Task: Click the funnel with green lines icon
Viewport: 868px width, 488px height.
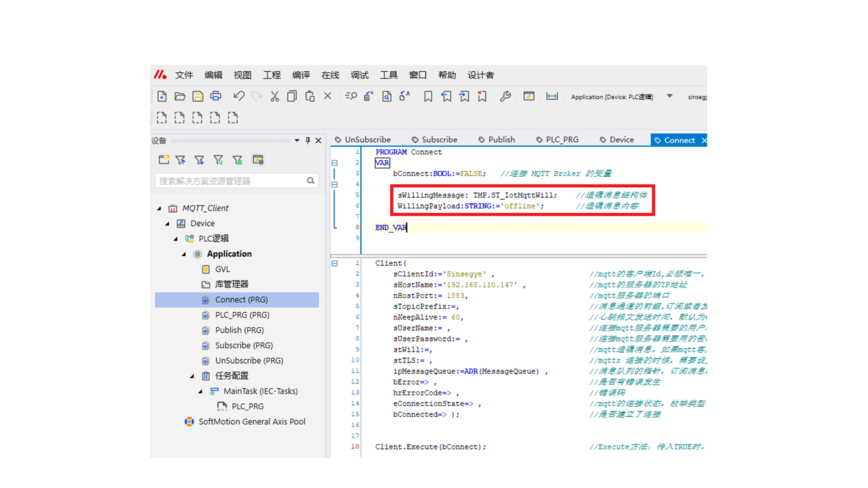Action: pyautogui.click(x=218, y=160)
